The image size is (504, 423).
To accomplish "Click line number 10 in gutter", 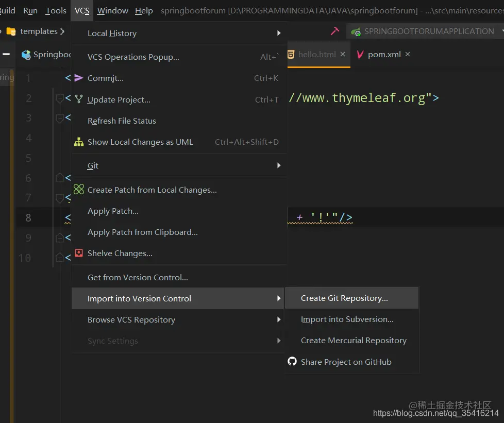I will coord(25,258).
